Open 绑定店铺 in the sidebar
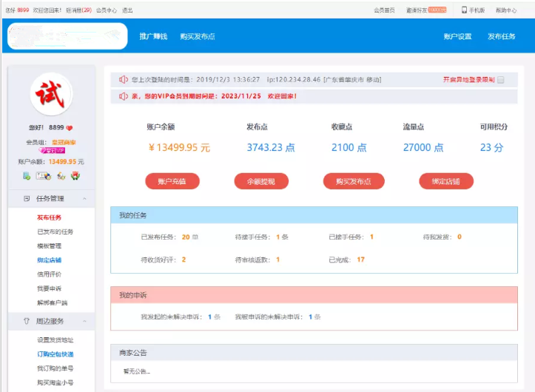Viewport: 535px width, 392px height. tap(49, 260)
